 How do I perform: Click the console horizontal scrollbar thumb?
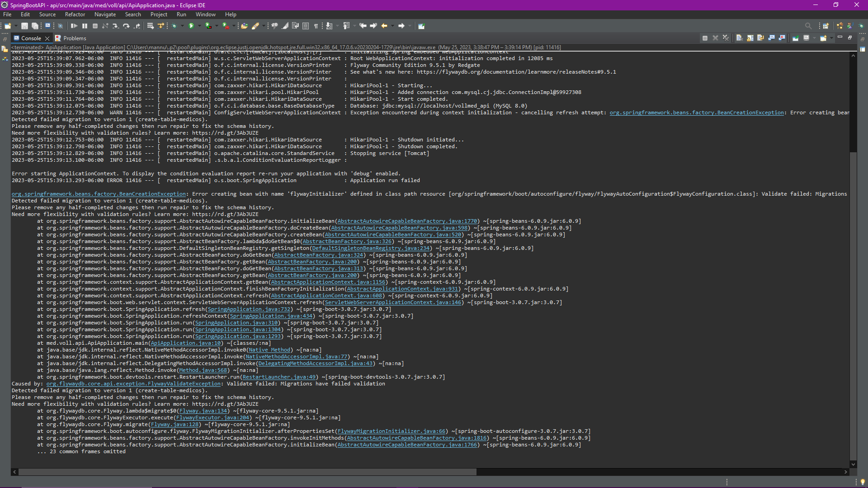(x=247, y=472)
